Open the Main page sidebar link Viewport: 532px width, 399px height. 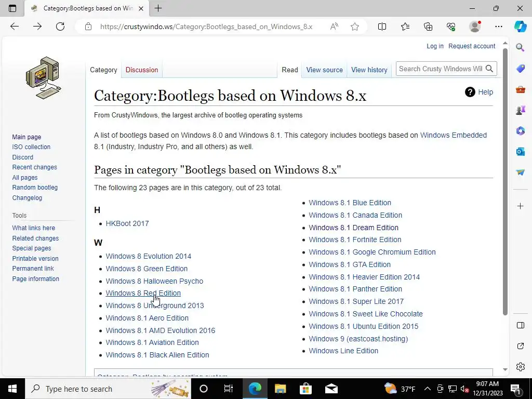pyautogui.click(x=26, y=137)
